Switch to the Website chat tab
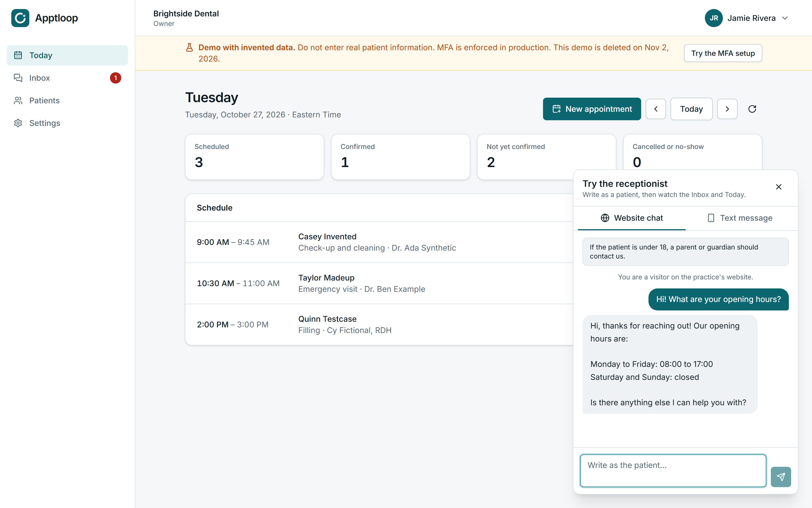This screenshot has height=508, width=812. tap(632, 218)
